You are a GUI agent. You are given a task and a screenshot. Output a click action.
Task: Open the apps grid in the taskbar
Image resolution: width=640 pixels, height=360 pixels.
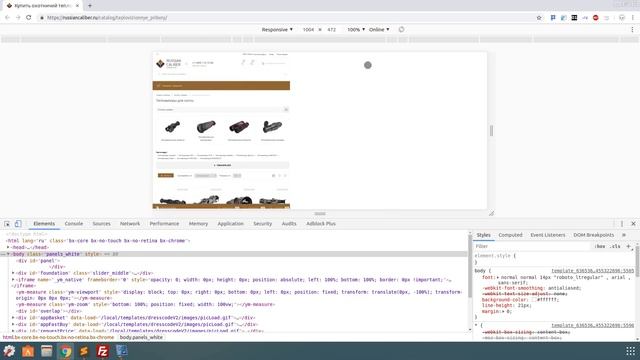pos(630,351)
